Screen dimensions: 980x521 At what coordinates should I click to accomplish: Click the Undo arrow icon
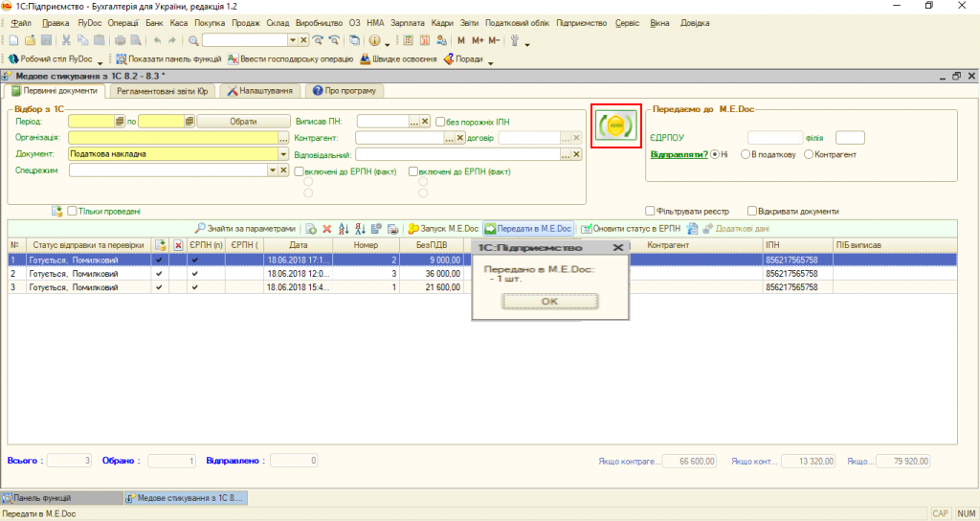click(x=157, y=40)
